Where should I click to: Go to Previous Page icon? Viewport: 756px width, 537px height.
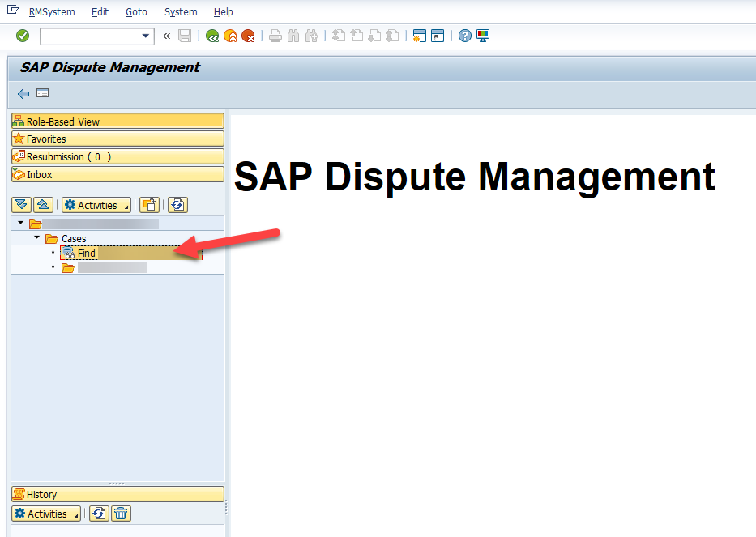[357, 36]
